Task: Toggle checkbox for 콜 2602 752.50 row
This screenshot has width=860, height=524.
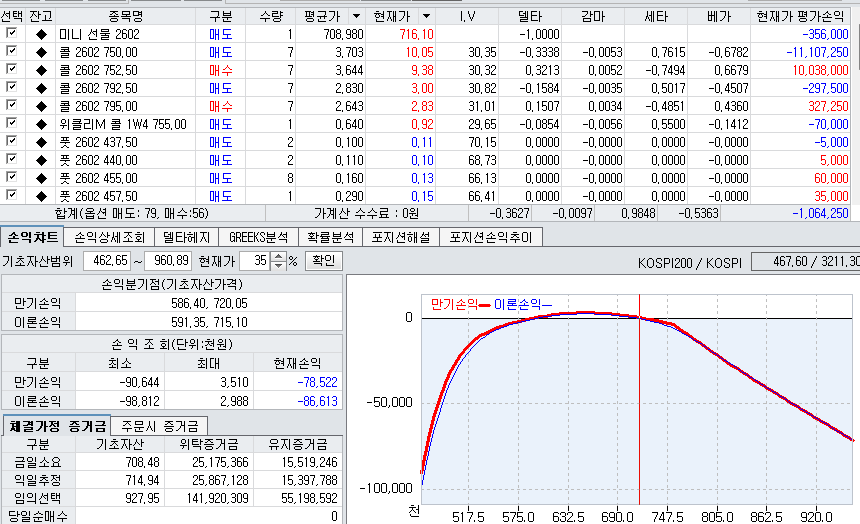Action: tap(11, 69)
